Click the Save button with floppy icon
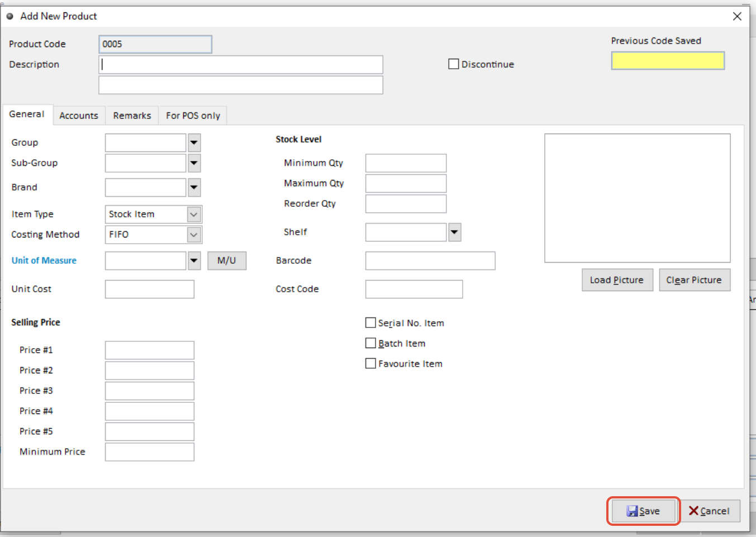756x537 pixels. (643, 511)
